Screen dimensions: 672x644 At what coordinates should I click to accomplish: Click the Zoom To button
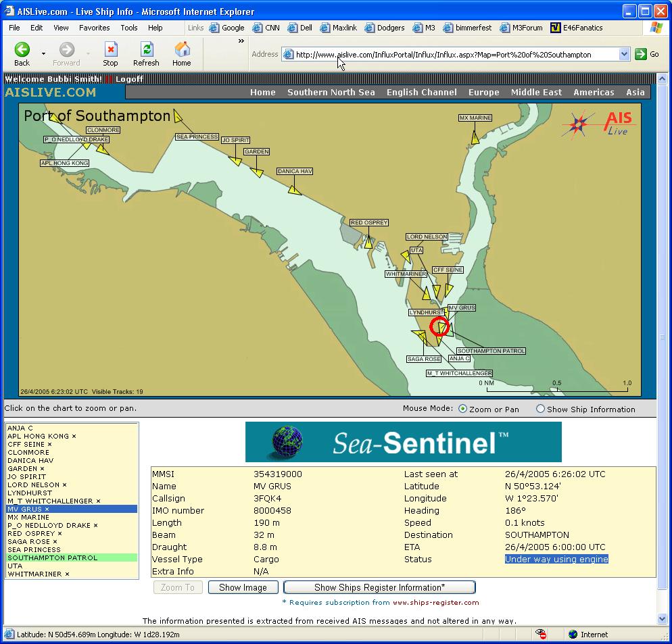(x=177, y=587)
